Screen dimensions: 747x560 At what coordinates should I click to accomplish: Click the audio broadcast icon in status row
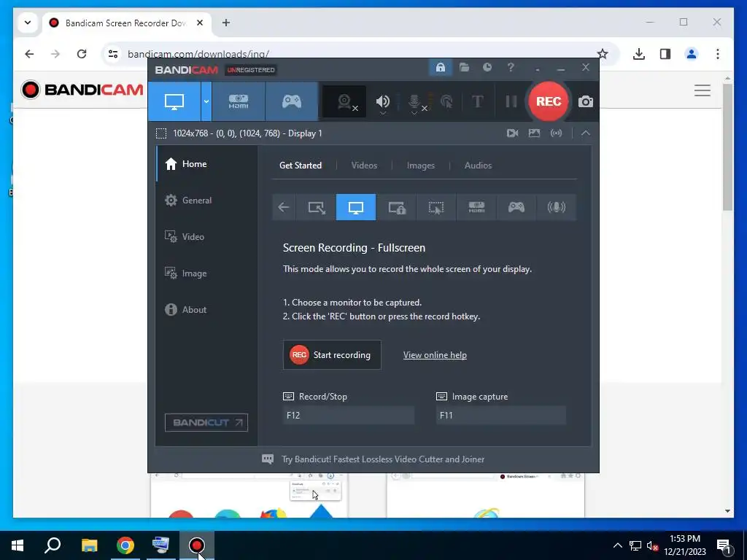[x=556, y=133]
